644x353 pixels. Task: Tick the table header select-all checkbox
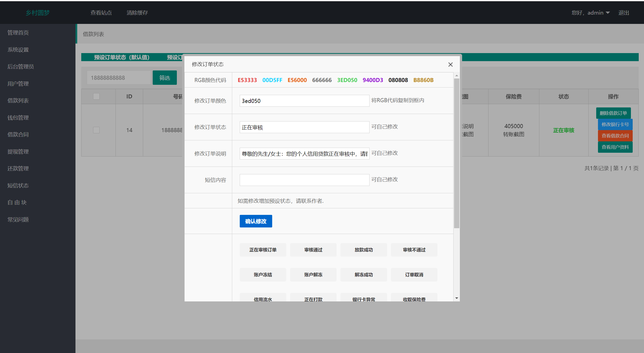click(96, 96)
